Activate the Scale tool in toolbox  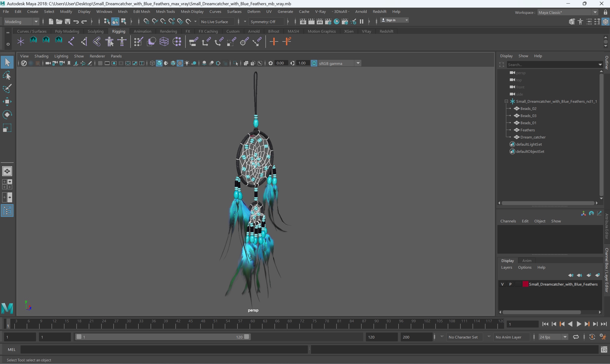pyautogui.click(x=7, y=128)
